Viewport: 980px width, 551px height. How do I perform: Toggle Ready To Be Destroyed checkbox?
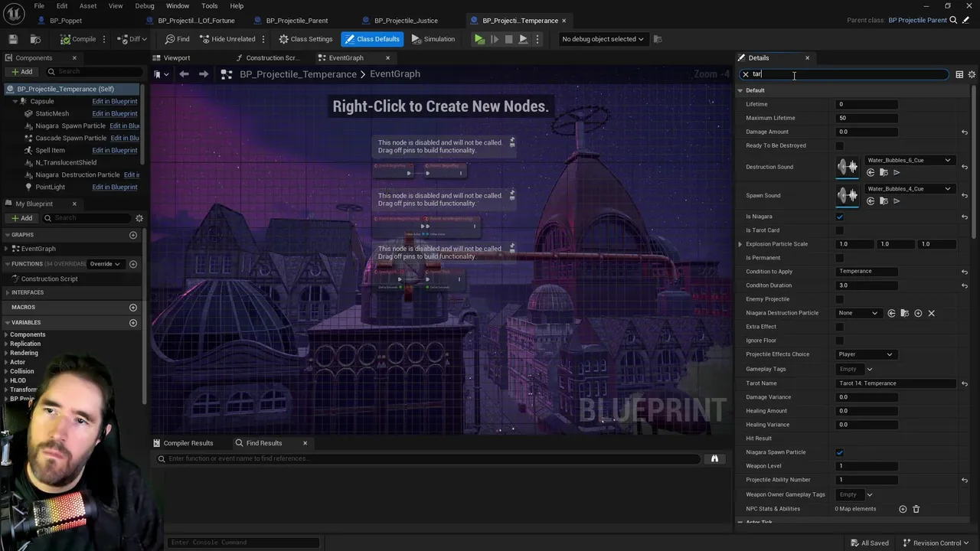point(840,145)
